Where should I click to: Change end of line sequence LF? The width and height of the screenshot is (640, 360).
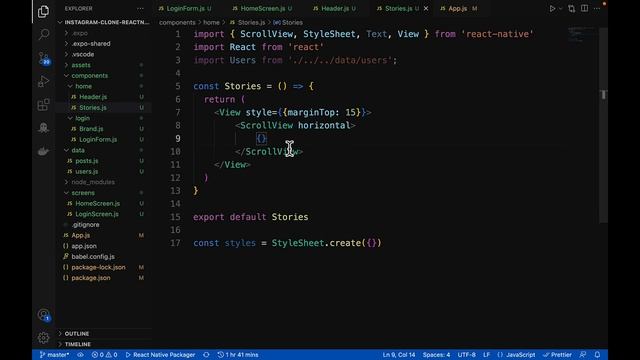(486, 355)
